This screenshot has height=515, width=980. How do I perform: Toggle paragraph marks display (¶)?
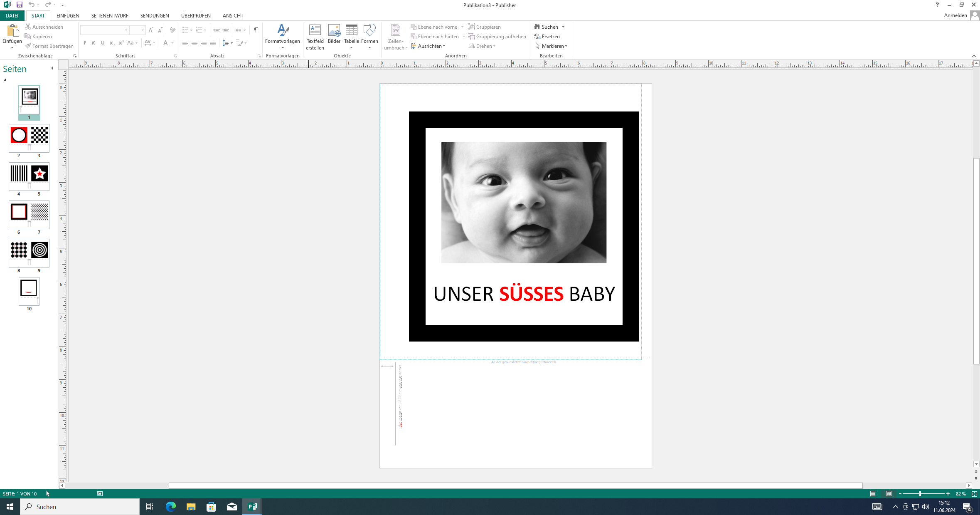[256, 30]
